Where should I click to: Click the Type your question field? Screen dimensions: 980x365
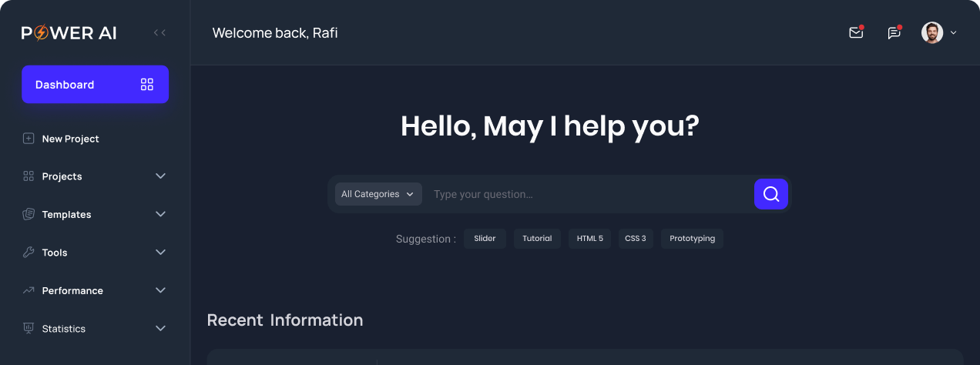pyautogui.click(x=586, y=194)
